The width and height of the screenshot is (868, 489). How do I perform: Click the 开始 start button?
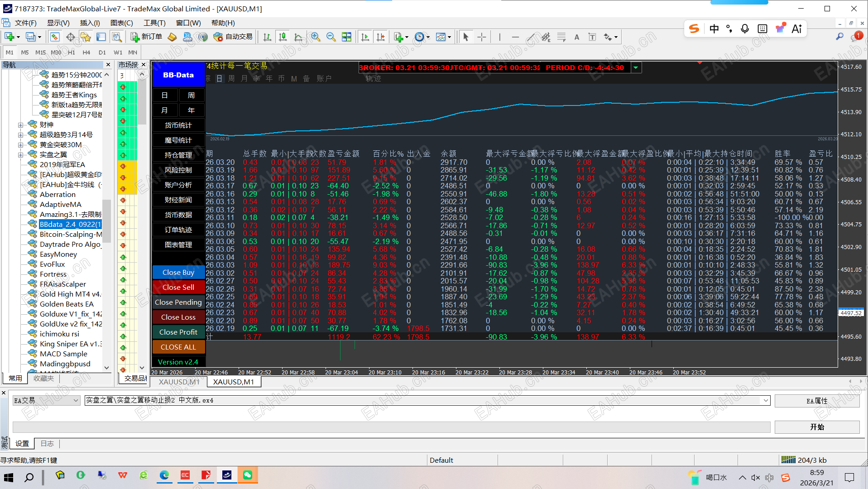[x=817, y=427]
